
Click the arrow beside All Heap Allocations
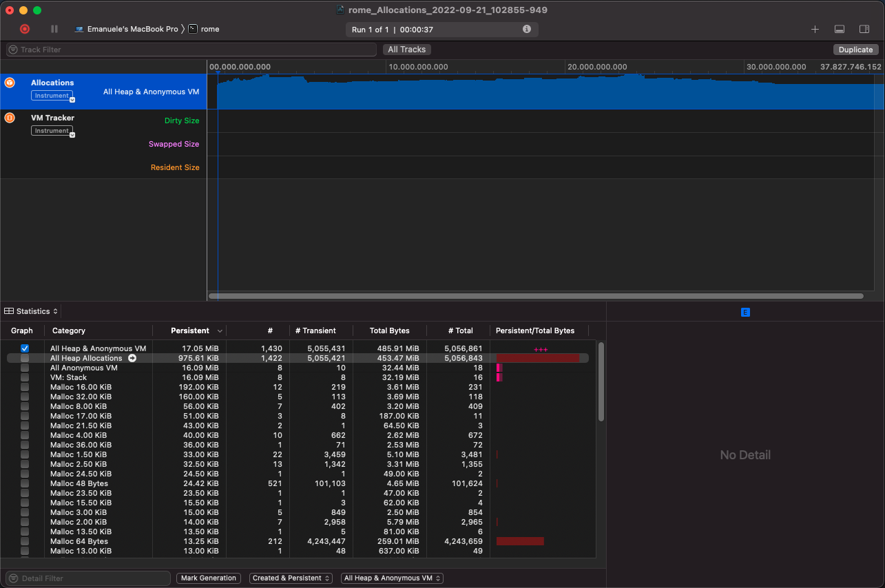(x=132, y=358)
